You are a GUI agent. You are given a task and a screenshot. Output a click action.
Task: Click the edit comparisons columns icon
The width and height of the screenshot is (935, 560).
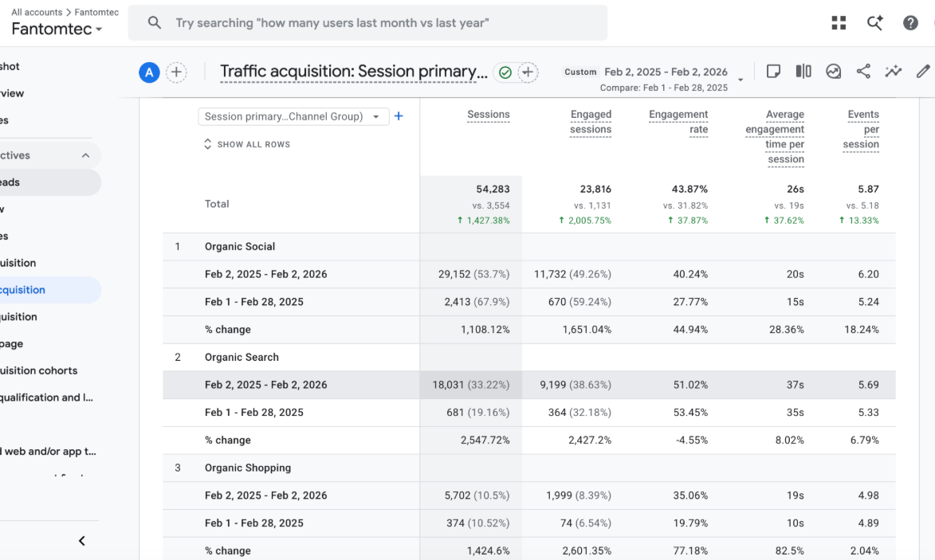coord(803,72)
